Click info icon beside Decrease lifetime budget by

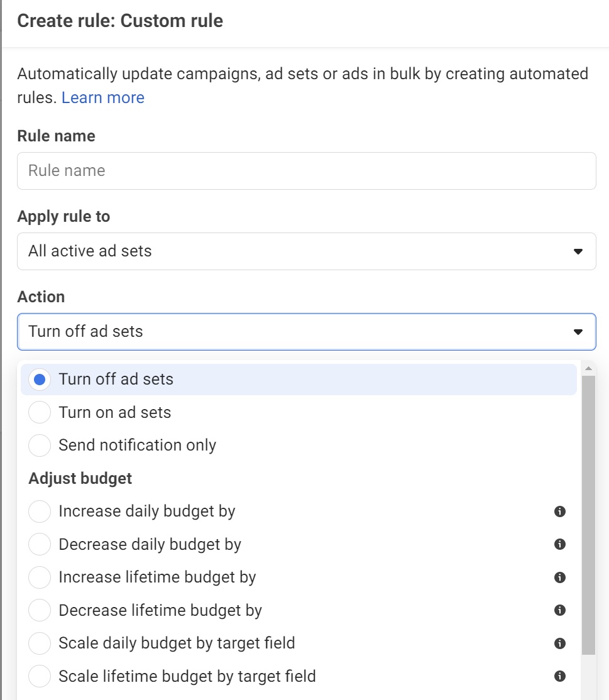pyautogui.click(x=559, y=610)
